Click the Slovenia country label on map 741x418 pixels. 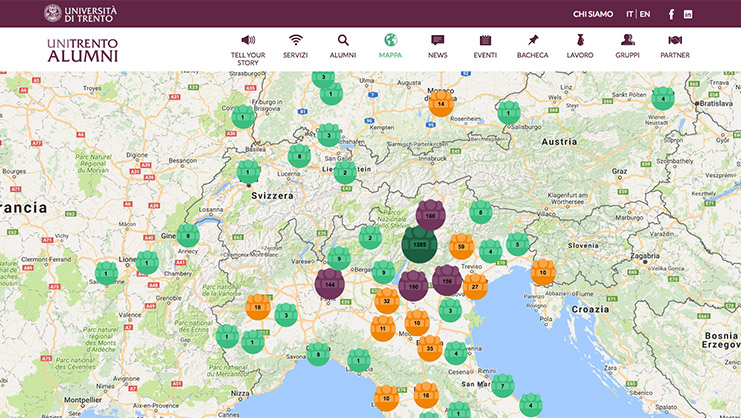point(583,246)
